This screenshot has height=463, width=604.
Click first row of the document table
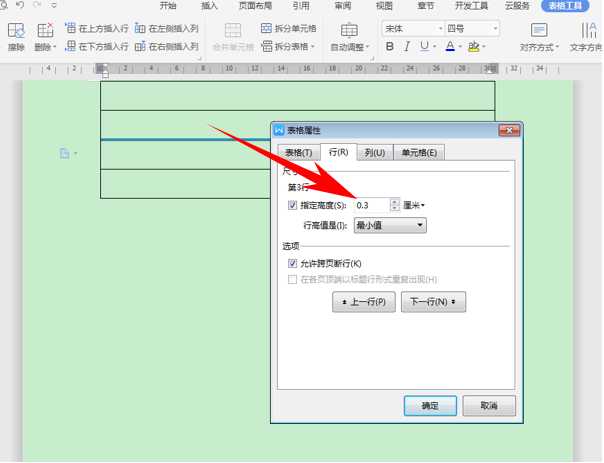[298, 96]
